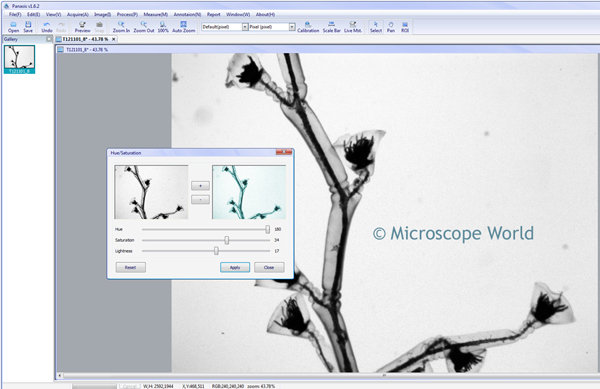The image size is (600, 389).
Task: Click the Saturation slider handle
Action: pos(227,240)
